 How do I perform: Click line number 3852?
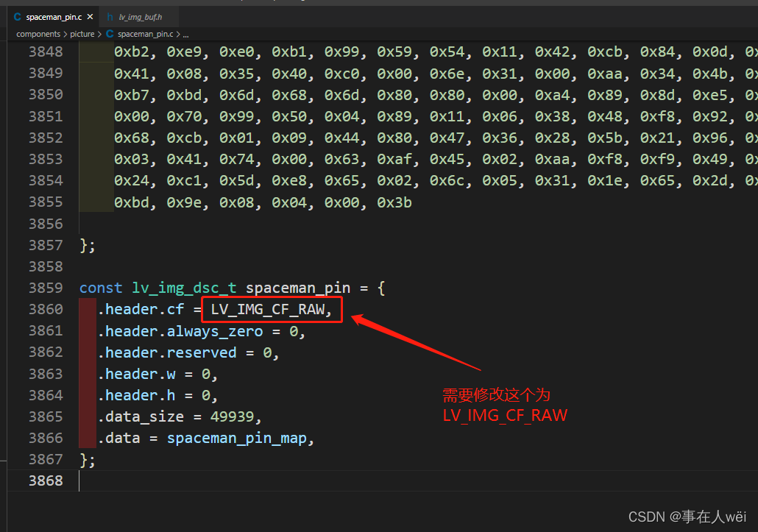pyautogui.click(x=46, y=138)
